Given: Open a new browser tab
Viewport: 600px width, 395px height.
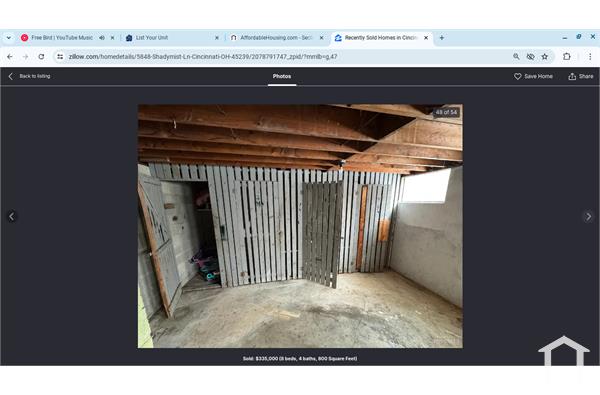Looking at the screenshot, I should 442,38.
